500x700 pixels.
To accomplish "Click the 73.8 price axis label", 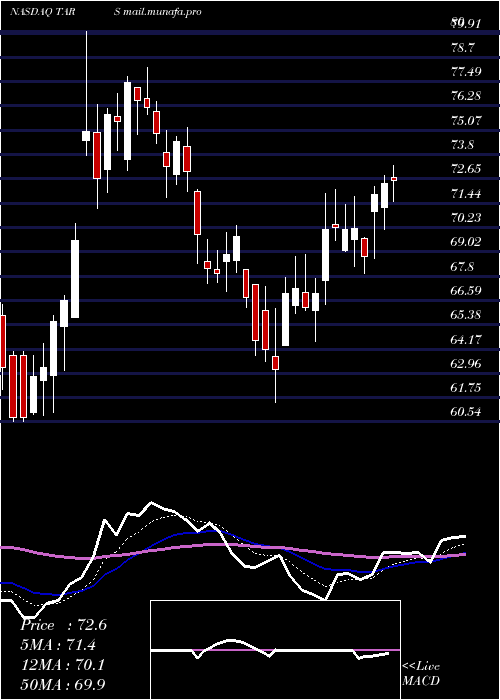I will pos(464,145).
